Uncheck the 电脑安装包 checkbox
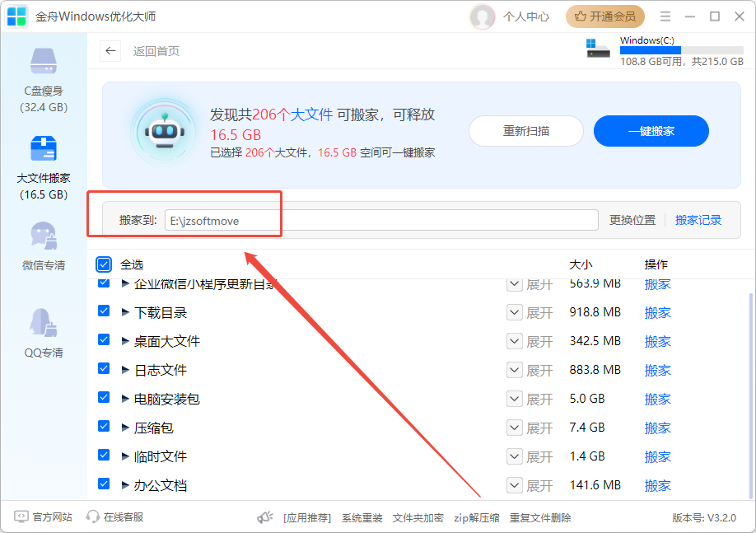Screen dimensions: 756x533 pos(104,397)
